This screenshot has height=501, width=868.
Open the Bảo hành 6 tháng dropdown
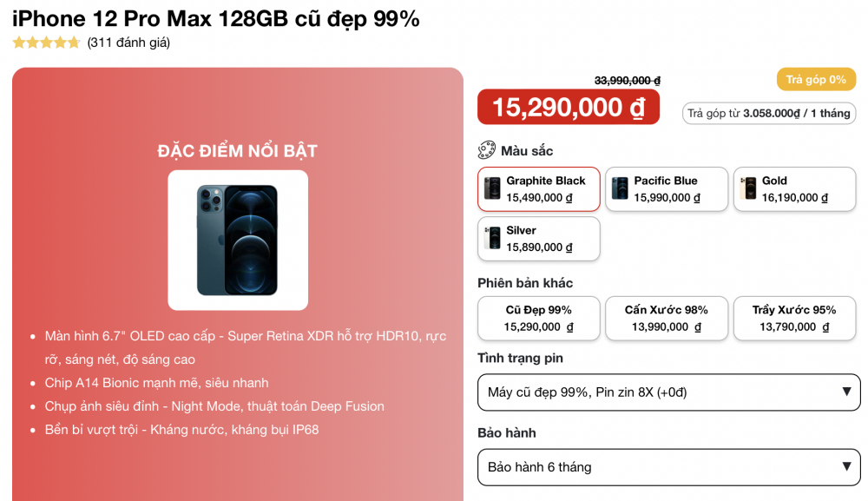pos(668,467)
